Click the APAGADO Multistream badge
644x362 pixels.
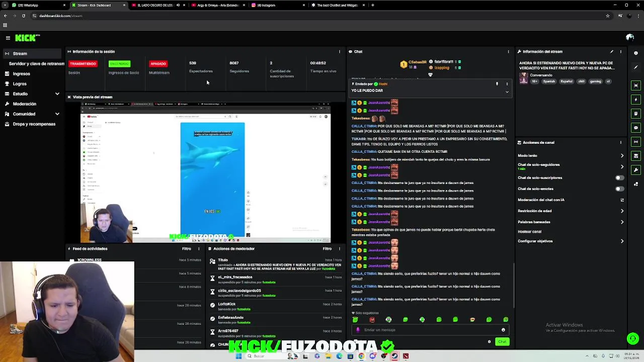pos(158,64)
